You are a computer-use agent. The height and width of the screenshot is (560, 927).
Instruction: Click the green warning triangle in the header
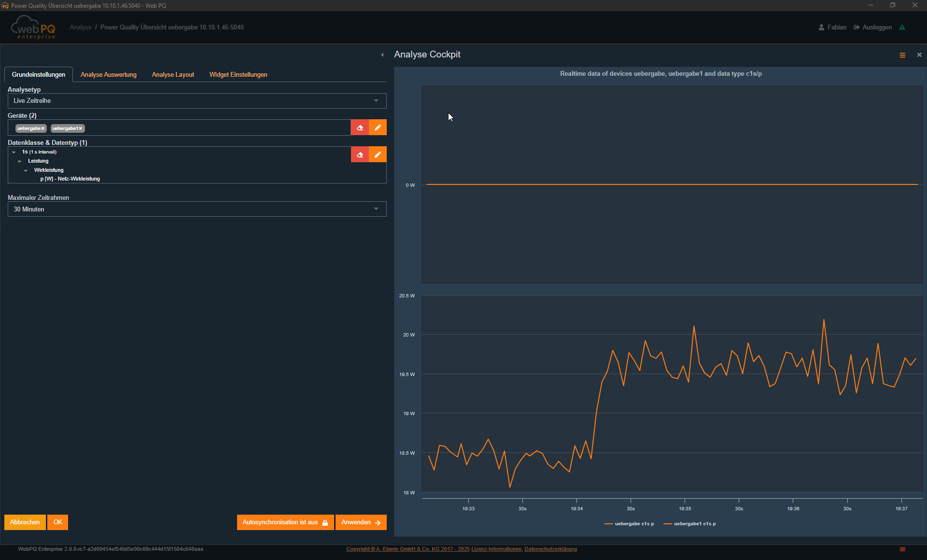pyautogui.click(x=902, y=27)
